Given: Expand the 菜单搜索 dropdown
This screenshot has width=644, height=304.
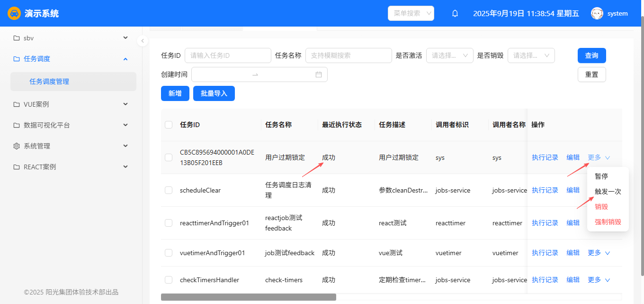Looking at the screenshot, I should 411,13.
